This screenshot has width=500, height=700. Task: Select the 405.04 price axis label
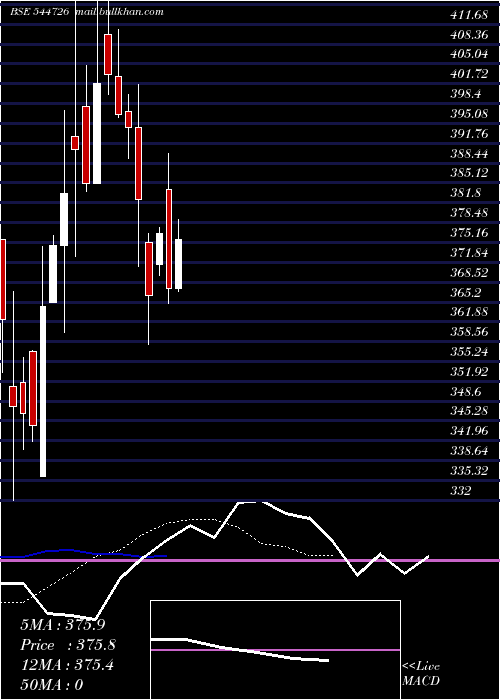click(x=469, y=54)
